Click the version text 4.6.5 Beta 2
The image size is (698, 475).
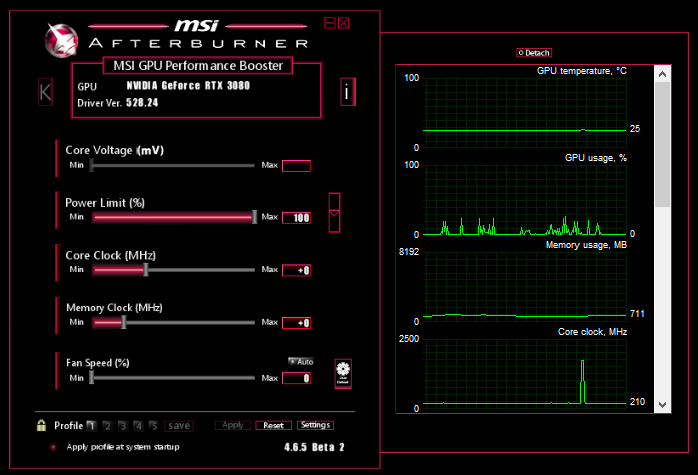click(x=314, y=447)
